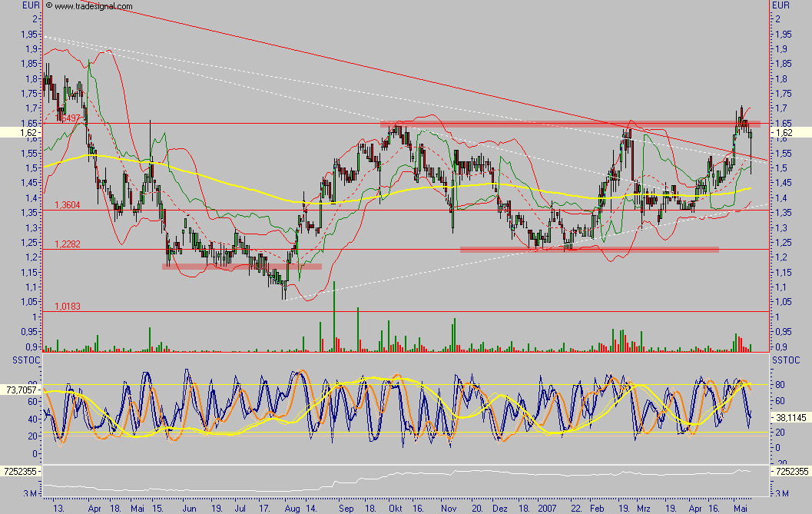This screenshot has height=514, width=812.
Task: Click the 73,7057 stochastic value tag
Action: tap(21, 390)
